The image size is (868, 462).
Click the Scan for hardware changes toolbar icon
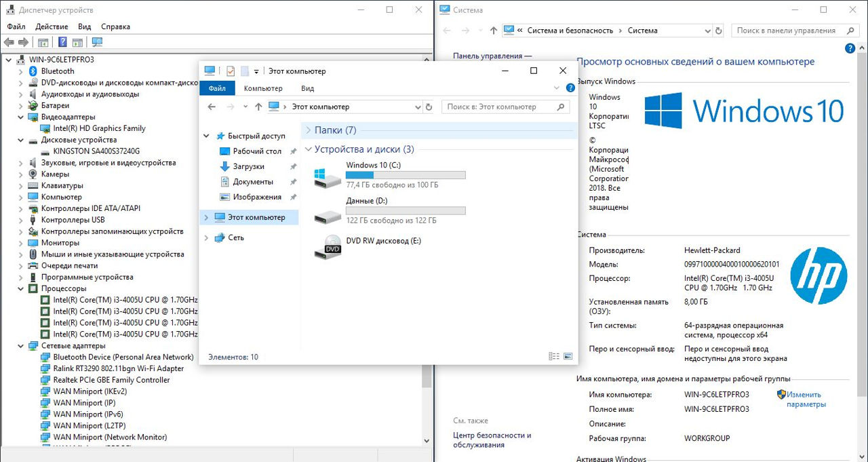[97, 42]
